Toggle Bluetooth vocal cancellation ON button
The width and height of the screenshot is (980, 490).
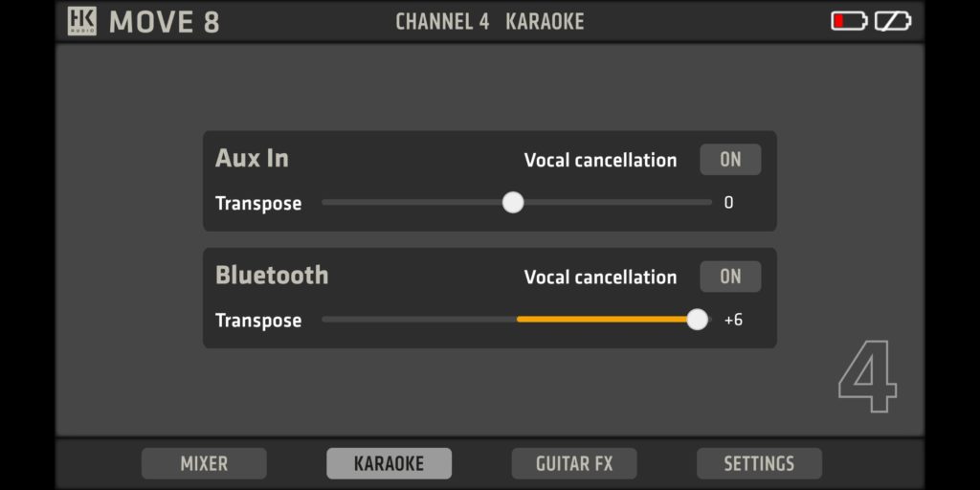pyautogui.click(x=730, y=277)
